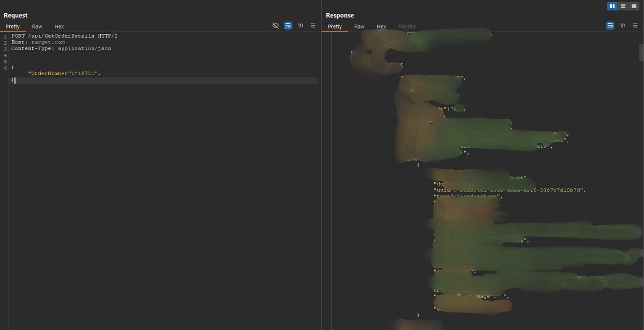The height and width of the screenshot is (330, 644).
Task: Click the Request panel title
Action: pyautogui.click(x=16, y=15)
